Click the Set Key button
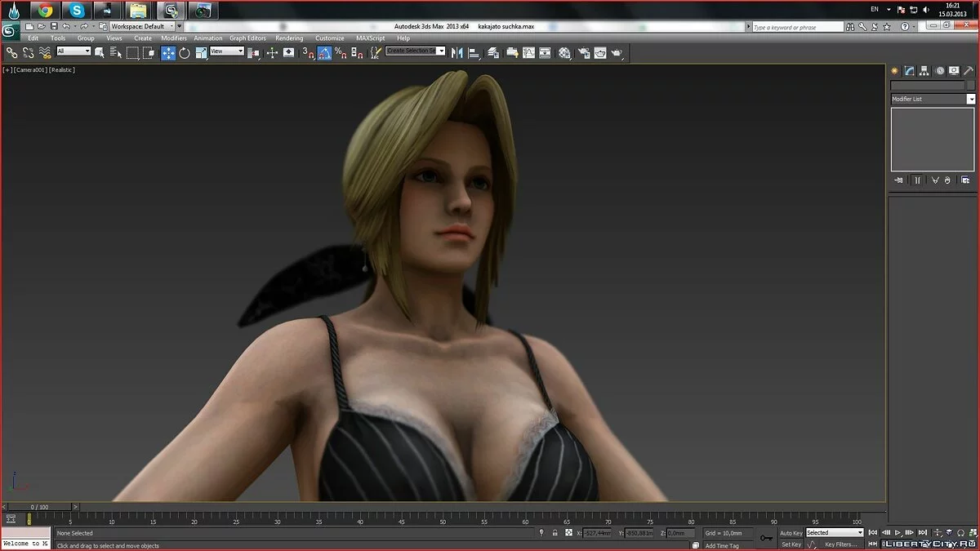Viewport: 980px width, 551px height. (x=791, y=544)
